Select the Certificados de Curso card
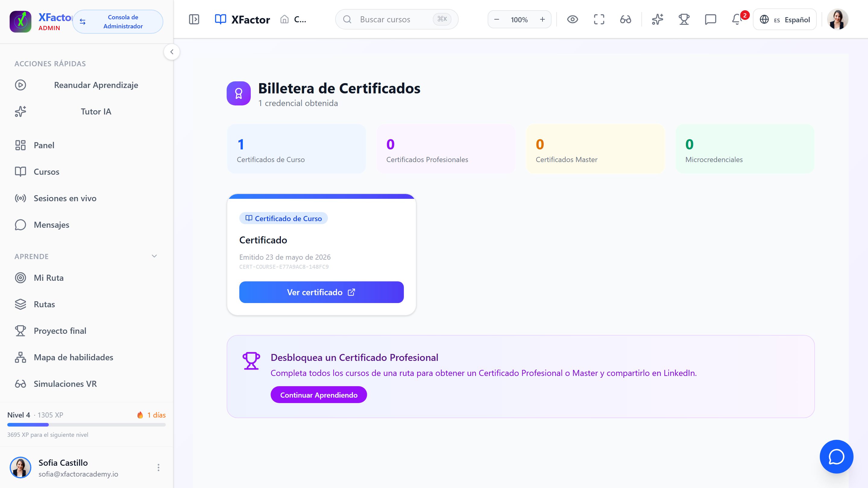Viewport: 868px width, 488px height. (296, 149)
